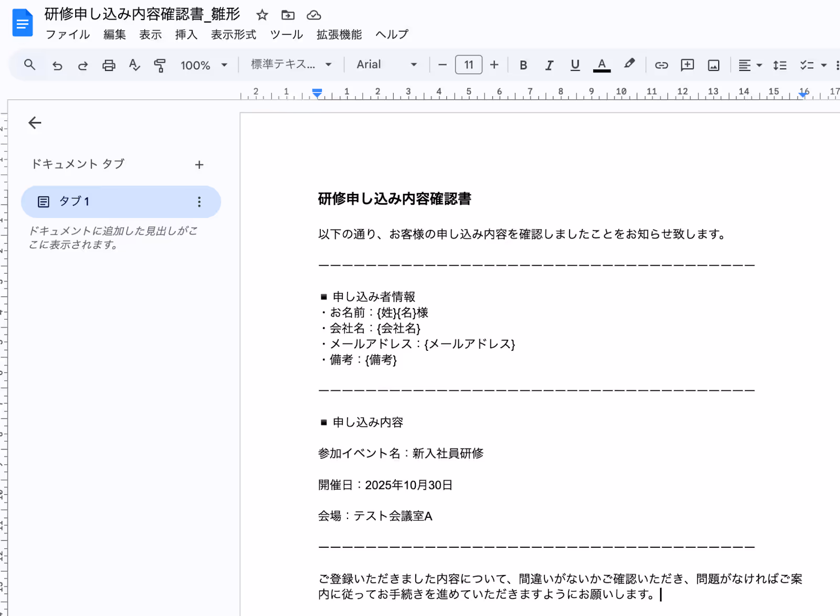Click the line お名前：{姓}{名}様

pos(373,312)
